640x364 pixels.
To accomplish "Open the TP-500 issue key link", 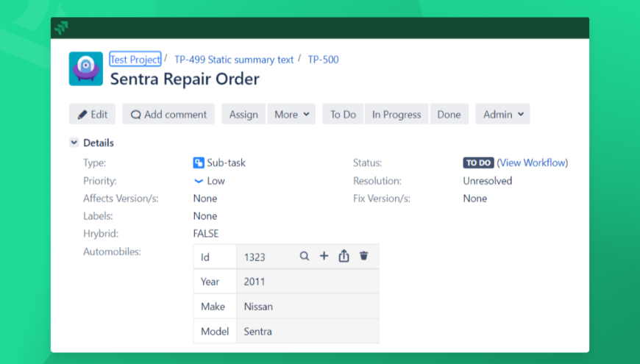I will click(x=323, y=60).
